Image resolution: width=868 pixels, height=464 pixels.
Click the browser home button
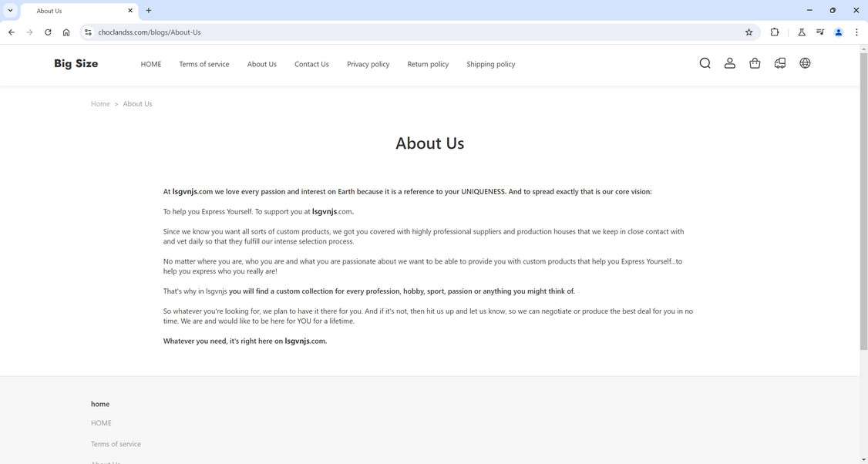pos(66,32)
